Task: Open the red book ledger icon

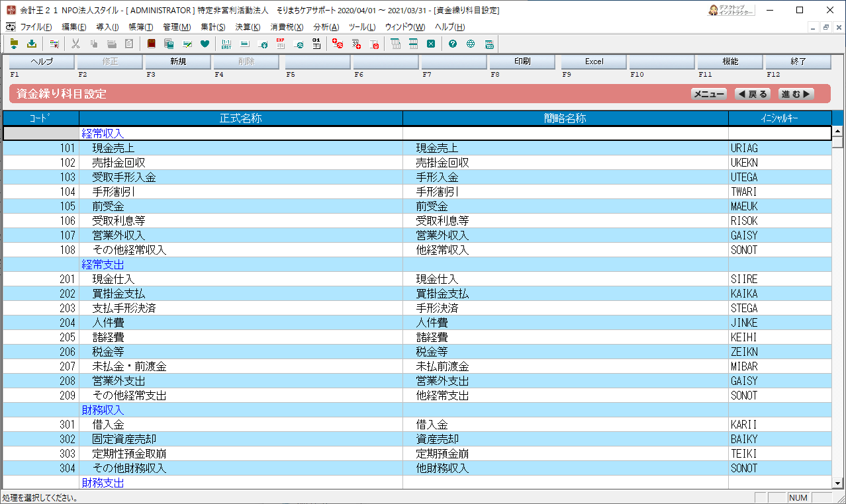Action: (x=152, y=44)
